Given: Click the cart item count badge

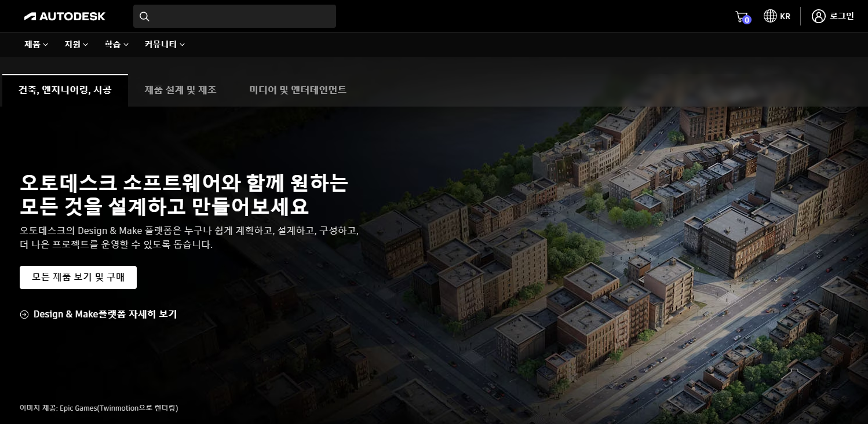Looking at the screenshot, I should click(x=747, y=20).
